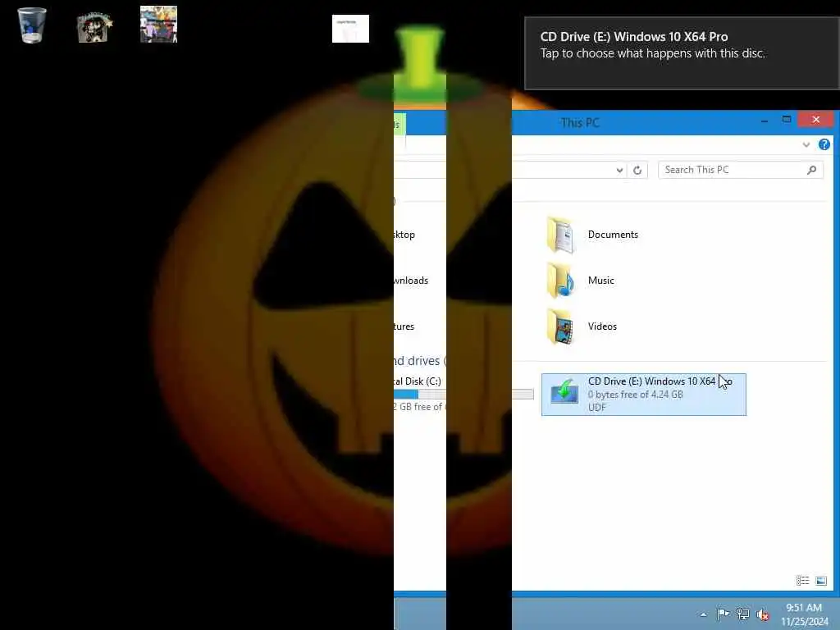This screenshot has height=630, width=840.
Task: Open the white document thumbnail on the desktop
Action: click(350, 29)
